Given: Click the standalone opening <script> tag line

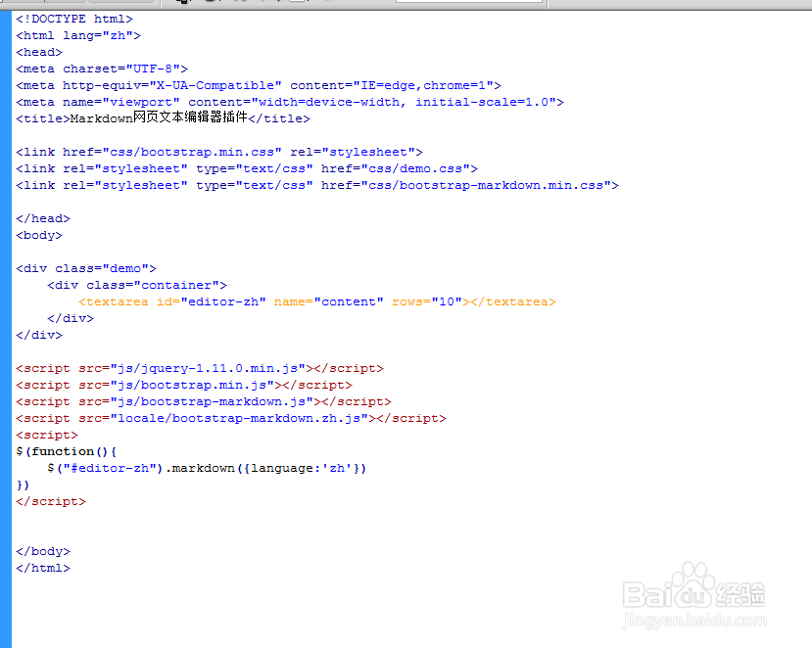Looking at the screenshot, I should coord(47,435).
